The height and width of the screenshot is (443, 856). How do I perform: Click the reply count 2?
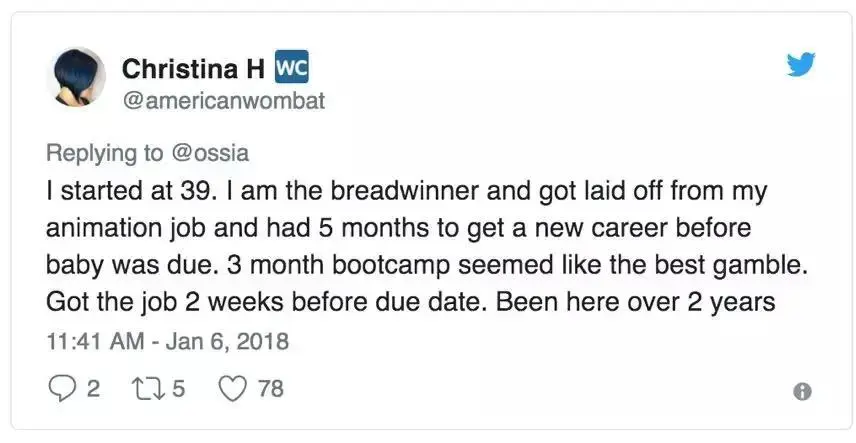tap(93, 389)
